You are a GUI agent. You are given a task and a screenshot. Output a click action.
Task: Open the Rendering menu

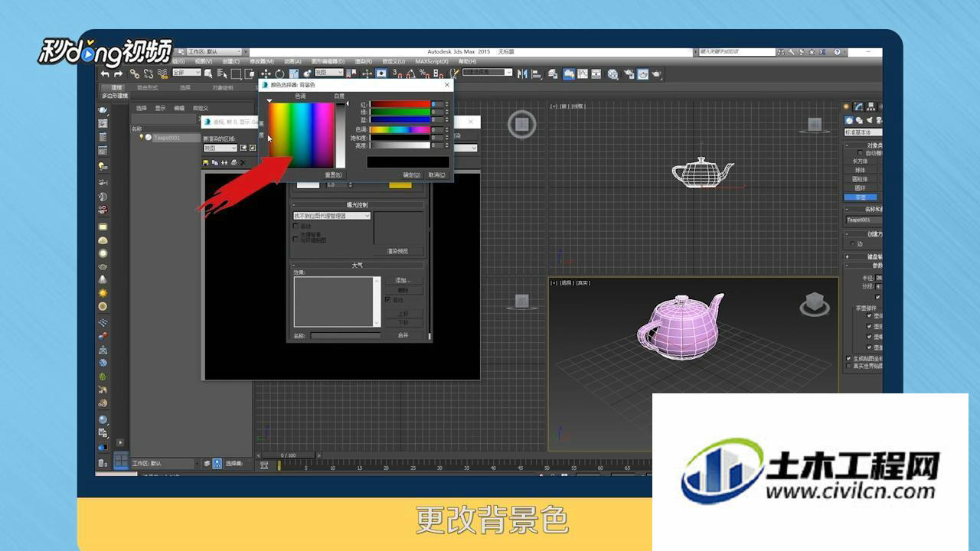pyautogui.click(x=364, y=61)
